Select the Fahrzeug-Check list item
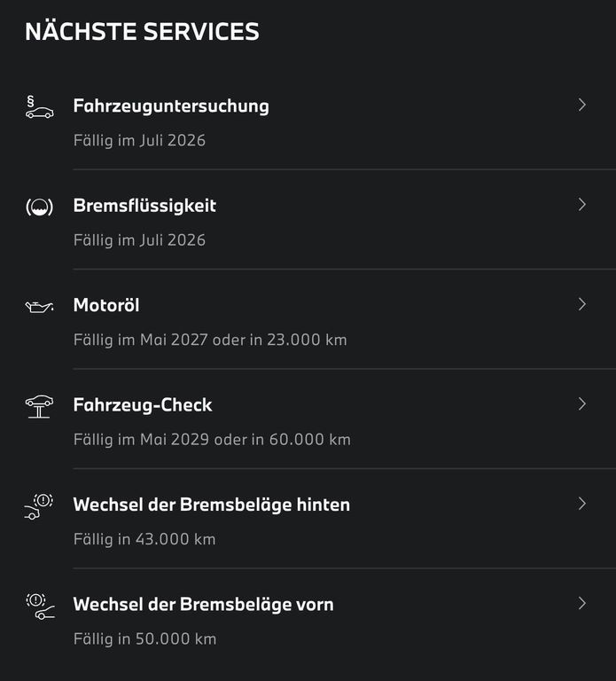The height and width of the screenshot is (681, 616). pos(143,405)
